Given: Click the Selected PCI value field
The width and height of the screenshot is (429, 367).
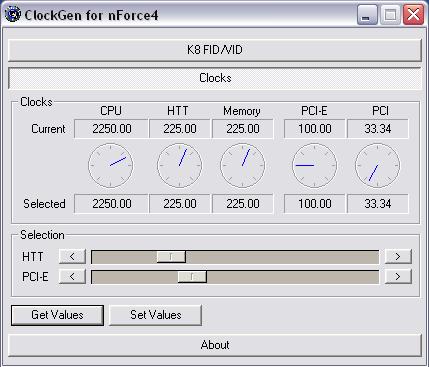Looking at the screenshot, I should 378,204.
